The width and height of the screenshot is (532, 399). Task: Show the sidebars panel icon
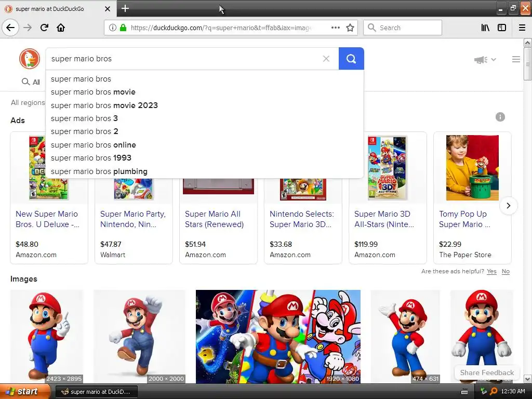click(x=502, y=28)
